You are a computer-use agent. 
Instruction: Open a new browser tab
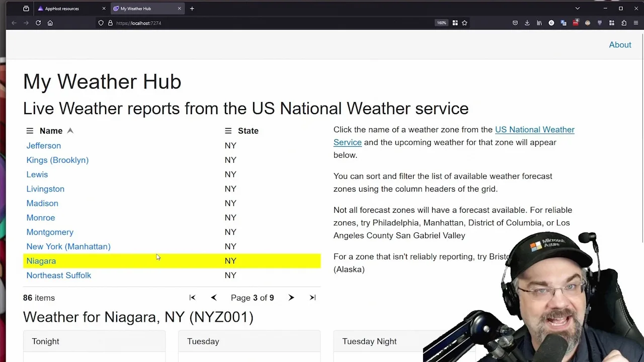(192, 8)
